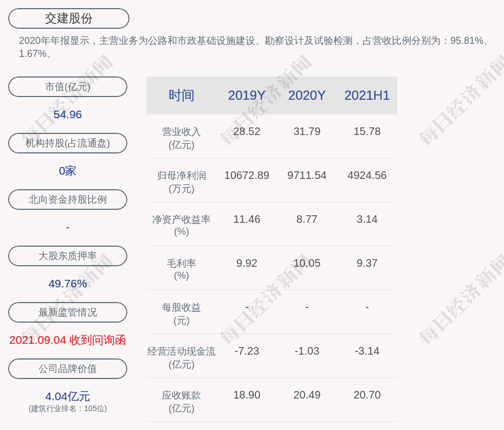
Task: Click the 时间 column header
Action: (x=182, y=95)
